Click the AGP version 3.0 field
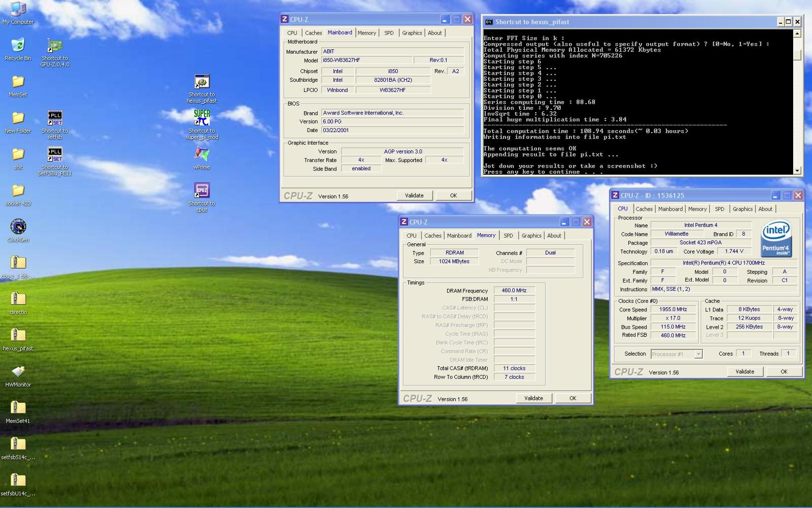 tap(402, 151)
